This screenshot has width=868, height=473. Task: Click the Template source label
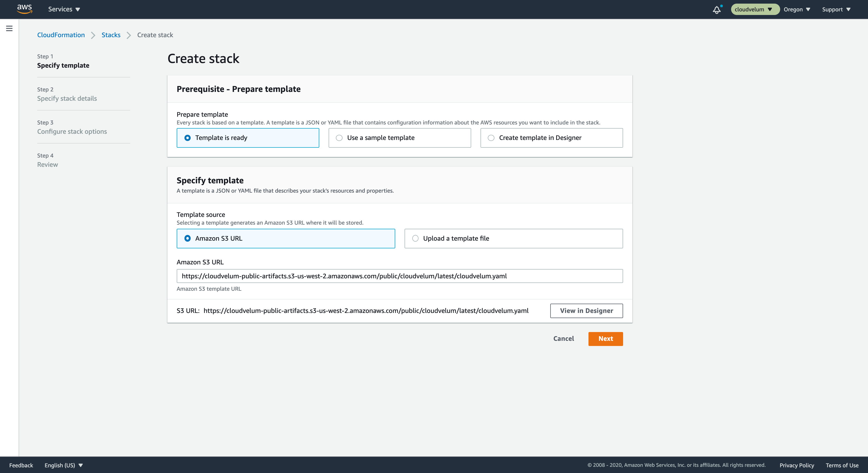click(x=201, y=215)
